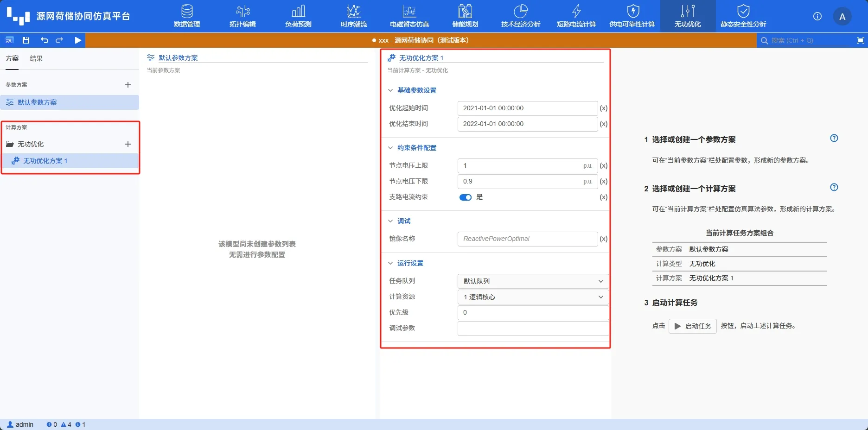
Task: Click the run play icon in toolbar
Action: pyautogui.click(x=78, y=40)
